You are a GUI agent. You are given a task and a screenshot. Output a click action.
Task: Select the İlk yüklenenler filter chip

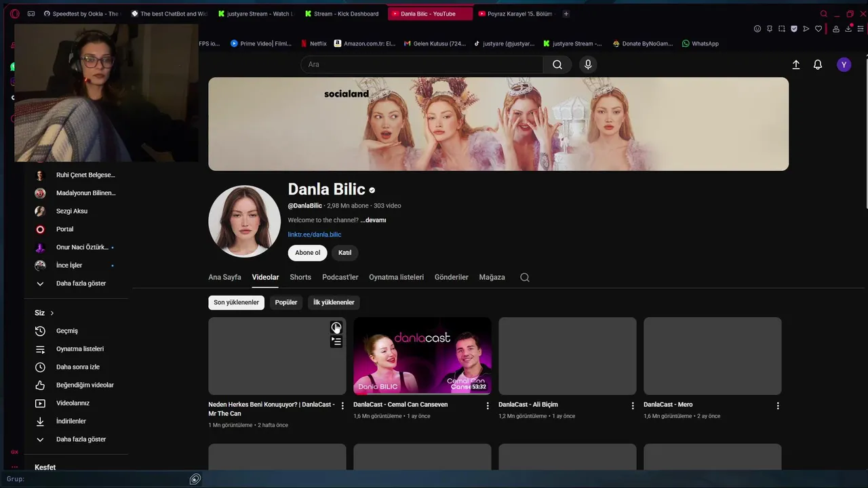point(334,302)
